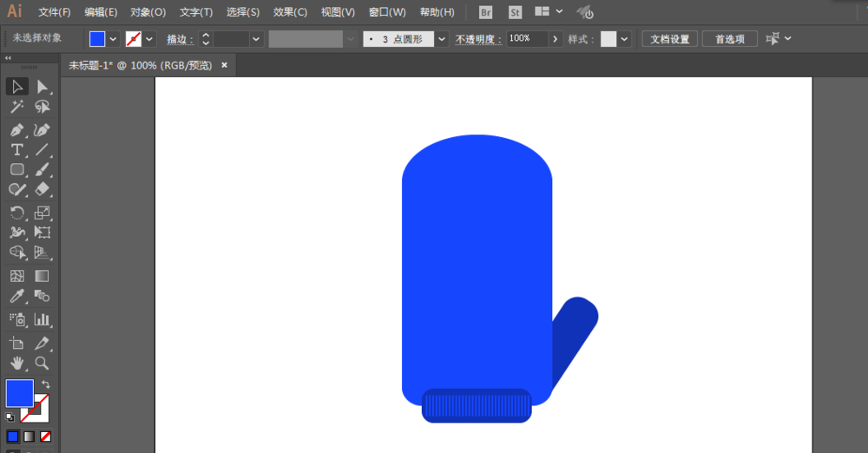Expand the stroke weight dropdown
This screenshot has width=868, height=453.
pyautogui.click(x=256, y=39)
